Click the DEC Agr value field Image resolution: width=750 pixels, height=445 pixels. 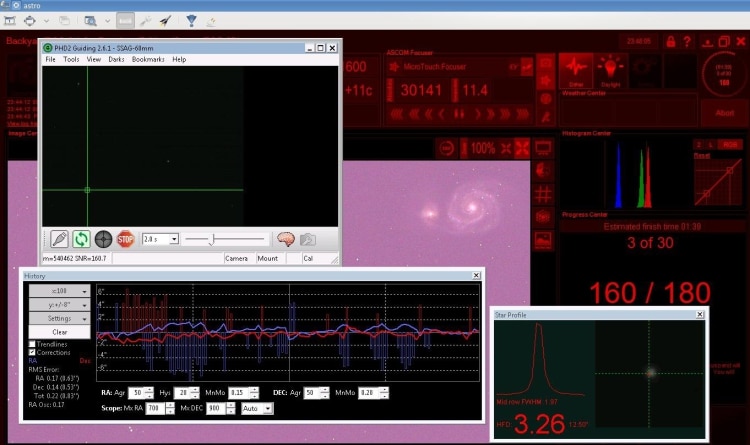[x=311, y=393]
